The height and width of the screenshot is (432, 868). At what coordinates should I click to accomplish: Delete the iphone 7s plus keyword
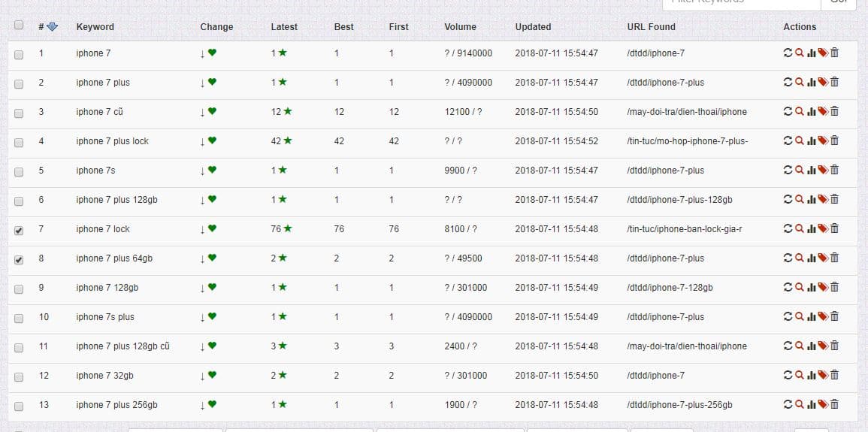tap(835, 316)
